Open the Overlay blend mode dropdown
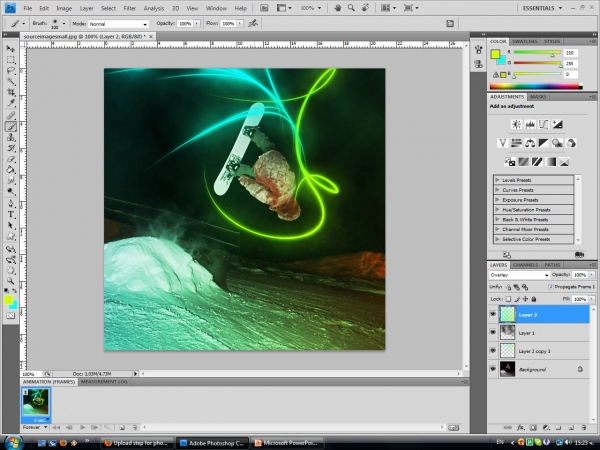 point(519,275)
